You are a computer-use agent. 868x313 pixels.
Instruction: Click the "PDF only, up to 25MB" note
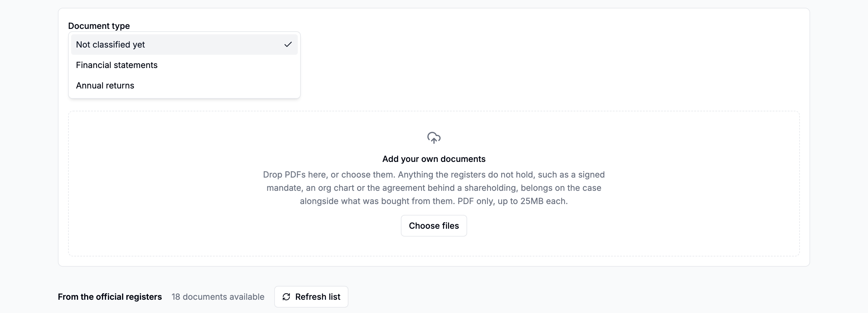[512, 201]
